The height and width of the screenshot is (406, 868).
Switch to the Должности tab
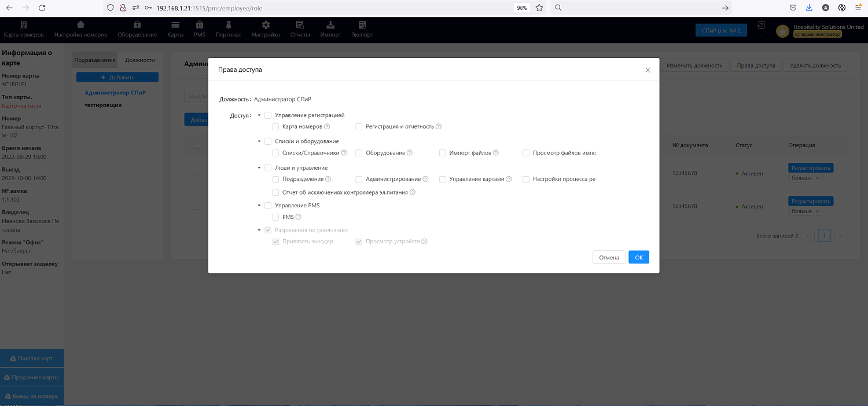139,60
